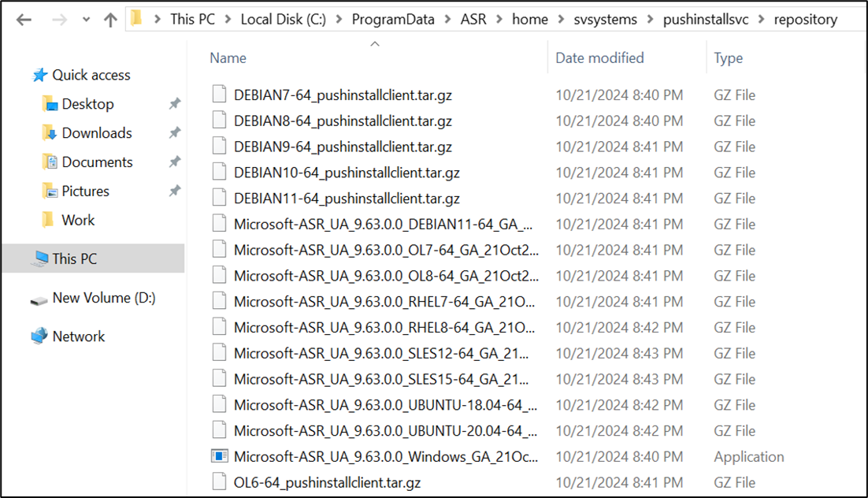868x498 pixels.
Task: Click the Downloads folder icon in sidebar
Action: point(50,133)
